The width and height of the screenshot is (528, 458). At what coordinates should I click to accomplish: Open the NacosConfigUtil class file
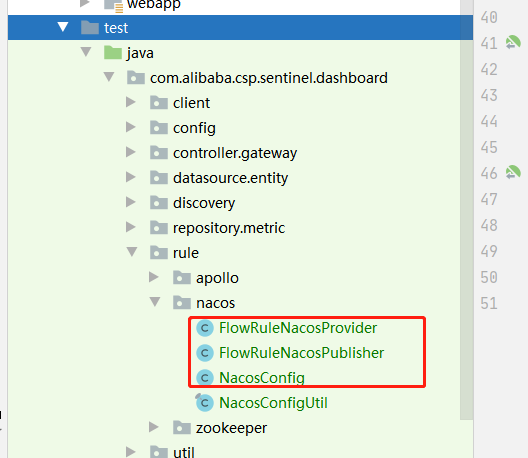pyautogui.click(x=273, y=403)
